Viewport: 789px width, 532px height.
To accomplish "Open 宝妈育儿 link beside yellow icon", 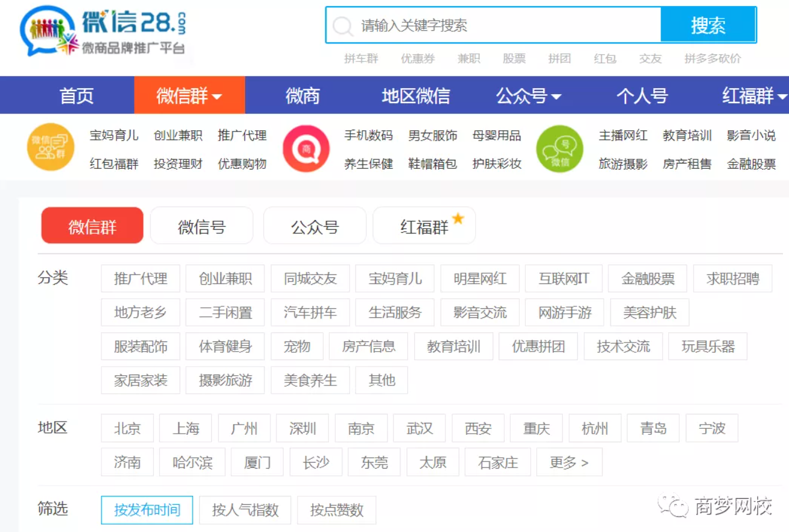I will click(114, 135).
